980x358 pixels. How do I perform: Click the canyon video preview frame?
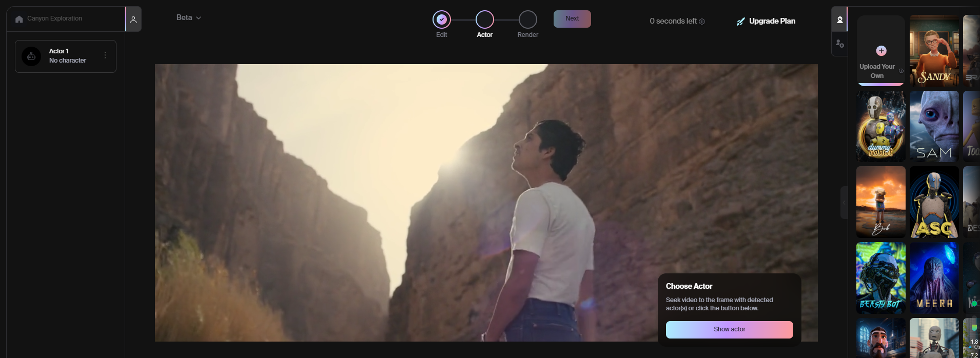click(x=486, y=203)
